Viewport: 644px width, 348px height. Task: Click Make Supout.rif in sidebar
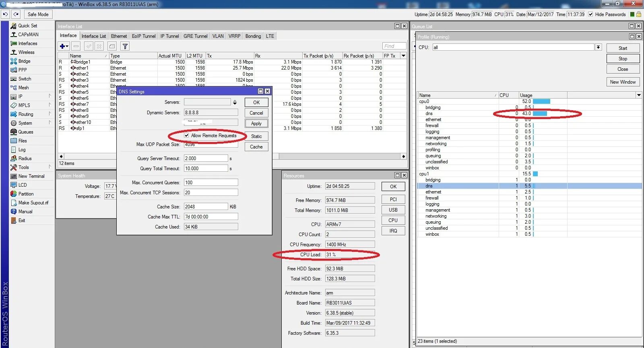tap(33, 203)
